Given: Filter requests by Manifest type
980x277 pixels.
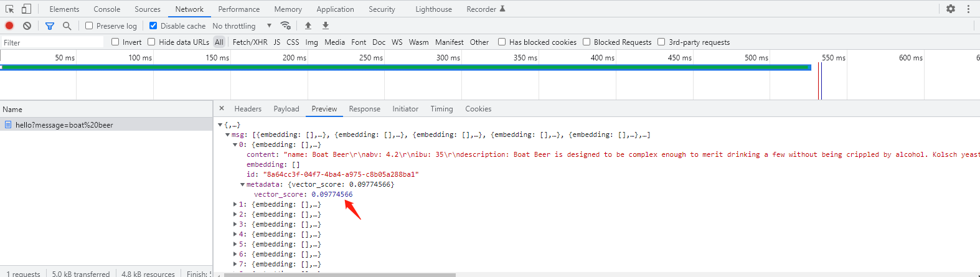Looking at the screenshot, I should click(x=449, y=42).
